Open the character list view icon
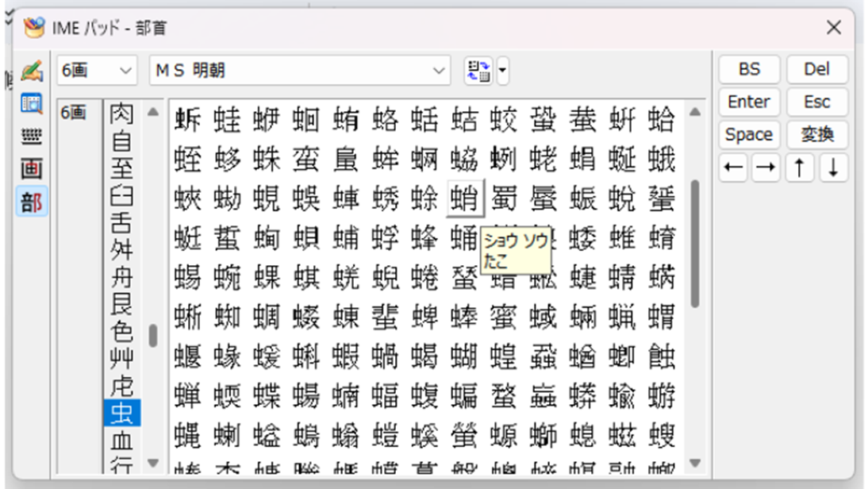868x489 pixels. point(32,103)
